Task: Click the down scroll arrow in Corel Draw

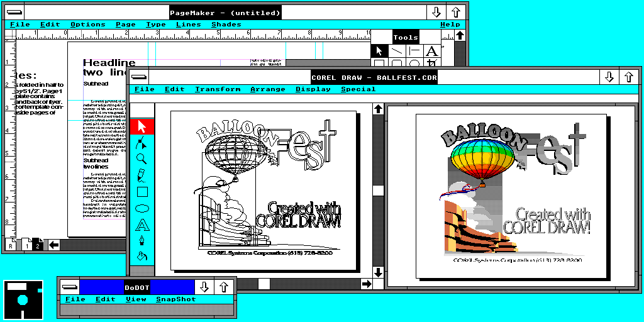Action: tap(378, 272)
